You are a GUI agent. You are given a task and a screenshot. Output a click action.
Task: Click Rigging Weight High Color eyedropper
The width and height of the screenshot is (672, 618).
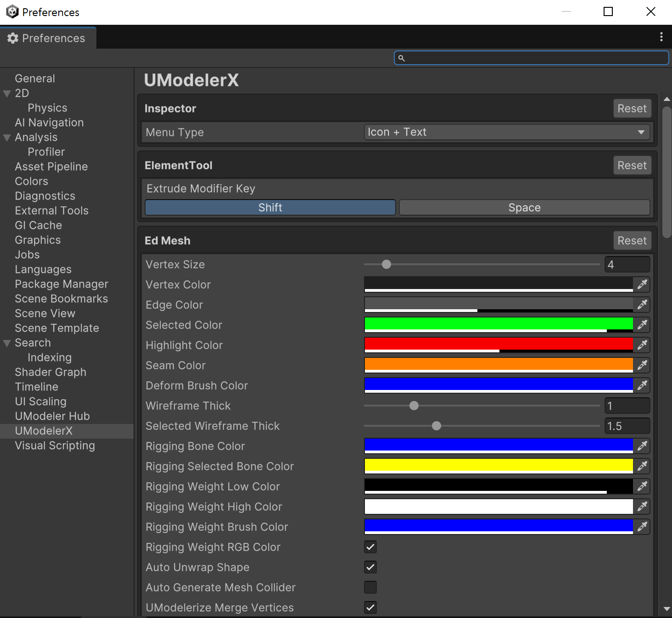point(642,507)
